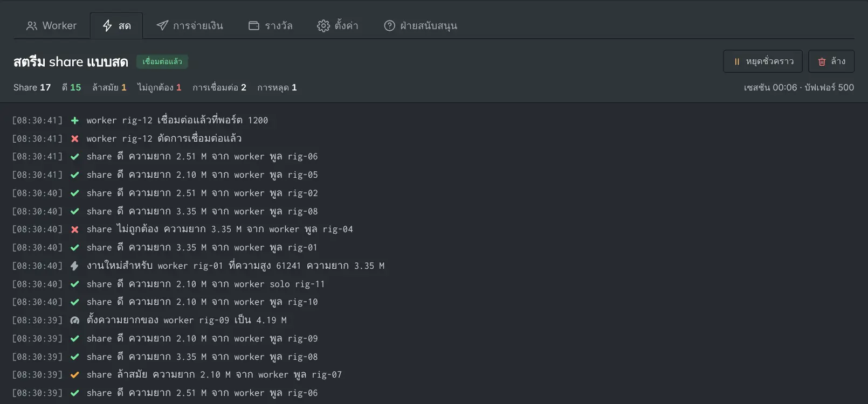
Task: Select the stale share rig-07 log text
Action: coord(214,375)
